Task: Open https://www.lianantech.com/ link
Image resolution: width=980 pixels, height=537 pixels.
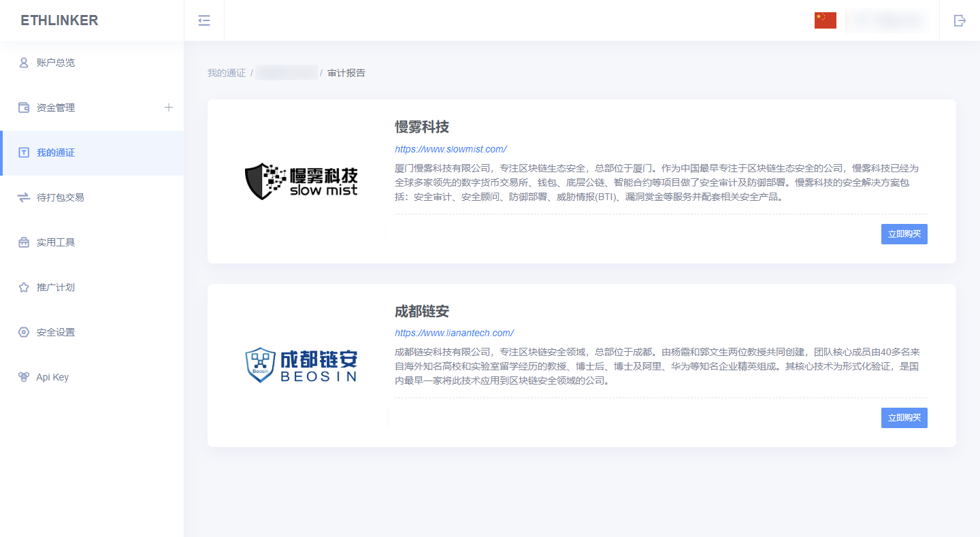Action: [454, 333]
